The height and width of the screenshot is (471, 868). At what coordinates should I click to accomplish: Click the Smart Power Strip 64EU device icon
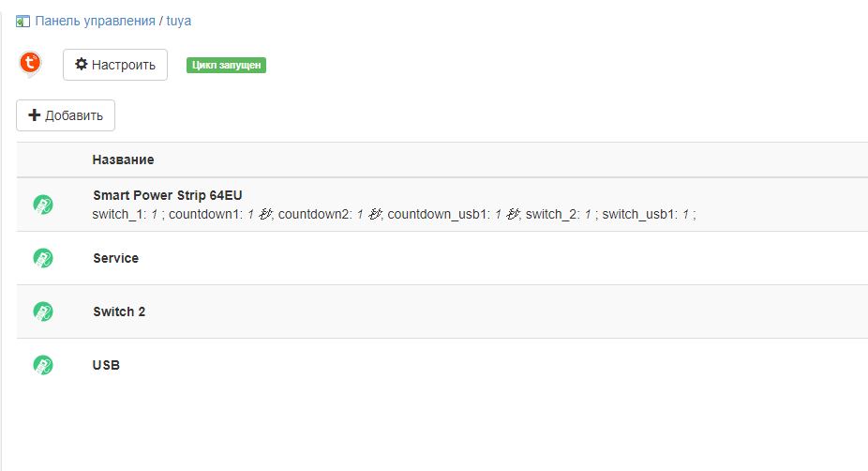tap(43, 204)
